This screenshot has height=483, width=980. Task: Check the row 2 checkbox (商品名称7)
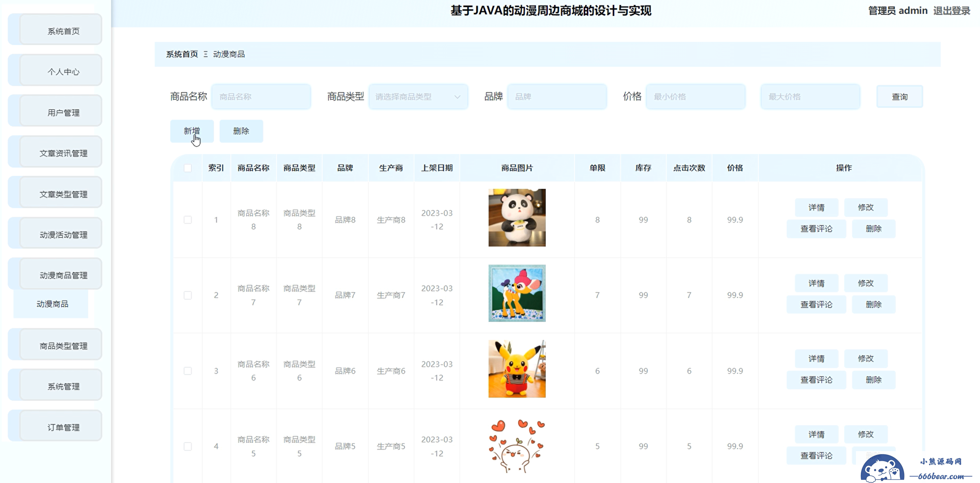tap(187, 295)
